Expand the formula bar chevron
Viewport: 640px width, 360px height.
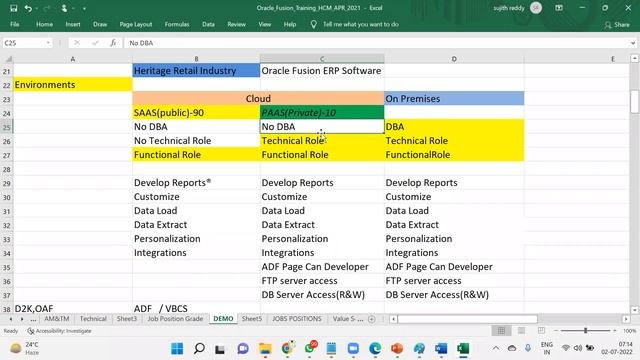click(x=633, y=43)
